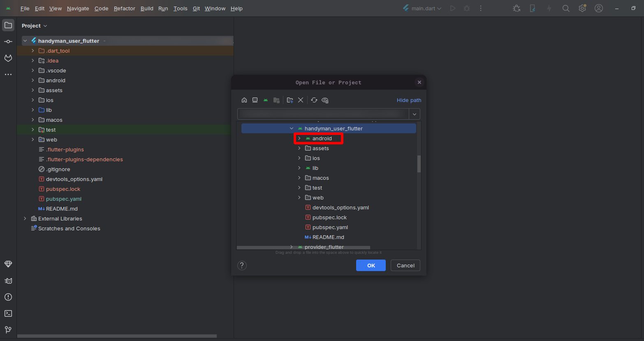Expand macos folder arrow in dialog

(299, 178)
